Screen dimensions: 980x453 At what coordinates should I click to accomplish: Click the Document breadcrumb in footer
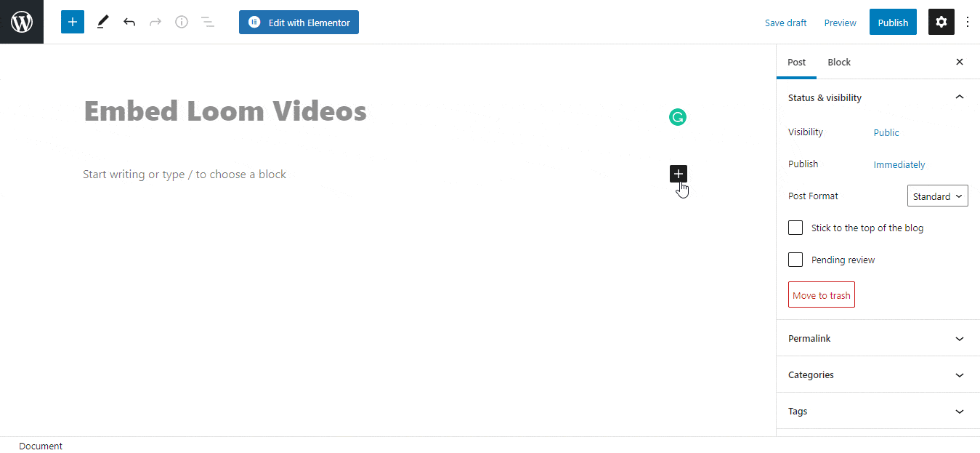click(x=41, y=446)
